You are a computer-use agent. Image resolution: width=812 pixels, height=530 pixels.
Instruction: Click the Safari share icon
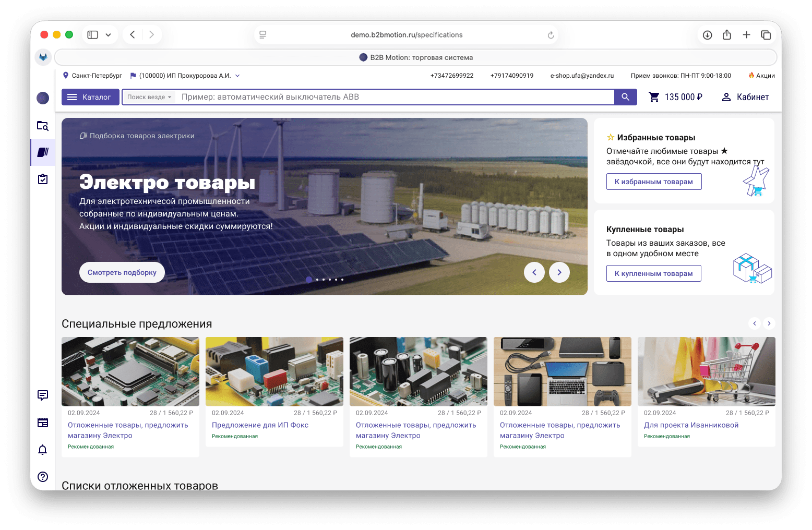(x=727, y=35)
